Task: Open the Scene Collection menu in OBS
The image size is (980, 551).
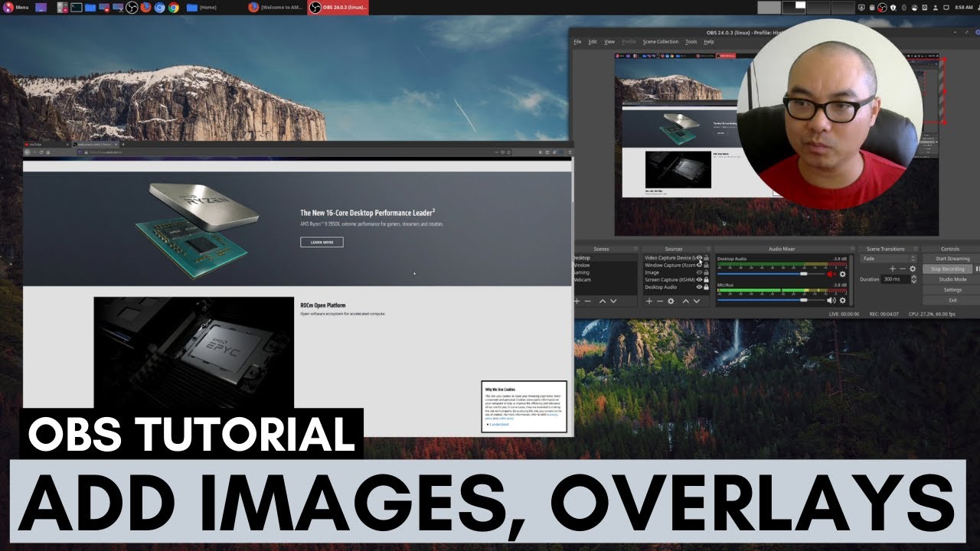Action: (x=660, y=41)
